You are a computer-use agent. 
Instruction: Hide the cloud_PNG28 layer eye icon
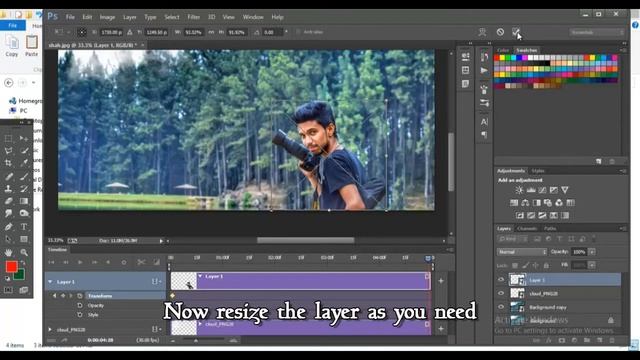(x=501, y=293)
